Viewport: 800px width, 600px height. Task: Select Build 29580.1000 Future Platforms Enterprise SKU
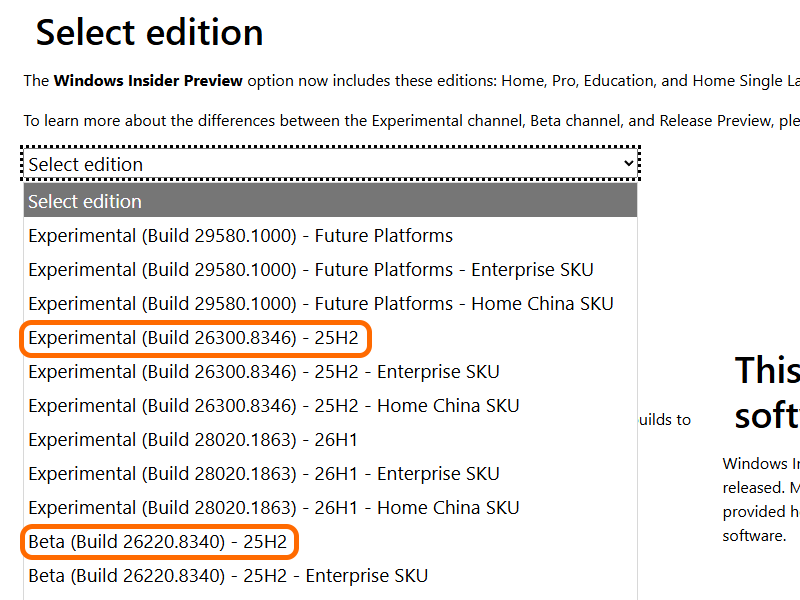click(330, 269)
